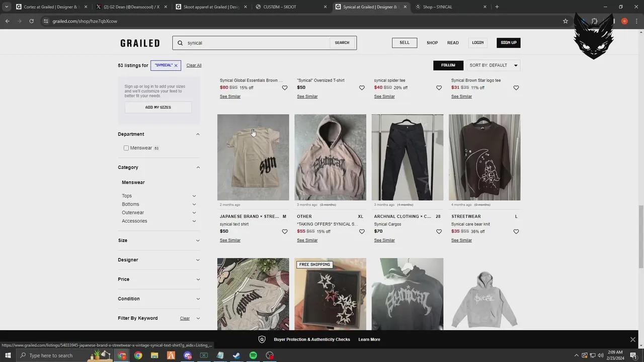Reload the page in browser
The height and width of the screenshot is (362, 644).
31,21
